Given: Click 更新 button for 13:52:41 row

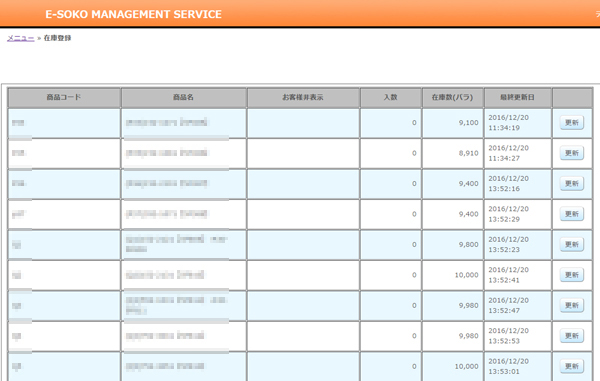Looking at the screenshot, I should (x=572, y=275).
